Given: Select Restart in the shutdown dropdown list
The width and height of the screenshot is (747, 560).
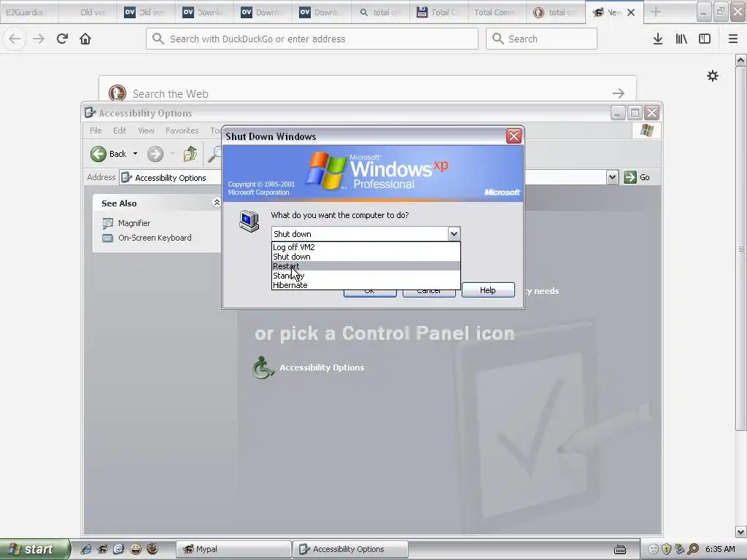Looking at the screenshot, I should click(366, 265).
